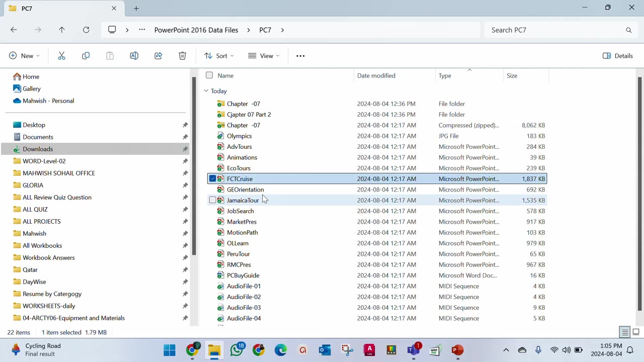Viewport: 644px width, 362px height.
Task: Open PowerPoint from the taskbar
Action: point(457,350)
